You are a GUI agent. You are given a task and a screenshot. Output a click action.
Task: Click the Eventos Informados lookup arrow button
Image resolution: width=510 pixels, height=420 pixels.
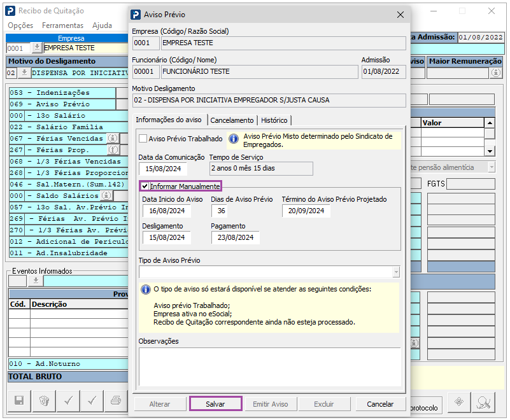[36, 281]
